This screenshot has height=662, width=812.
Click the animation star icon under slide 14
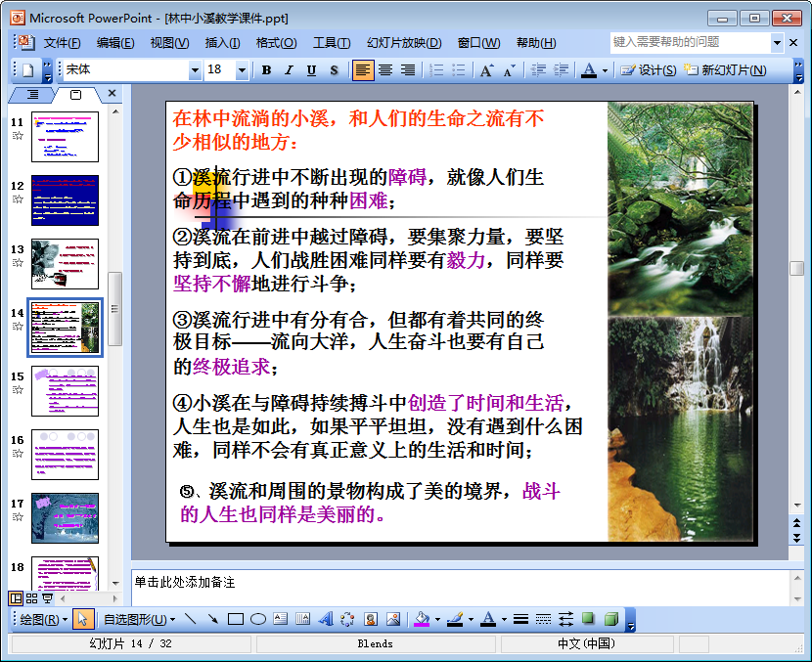tap(18, 326)
